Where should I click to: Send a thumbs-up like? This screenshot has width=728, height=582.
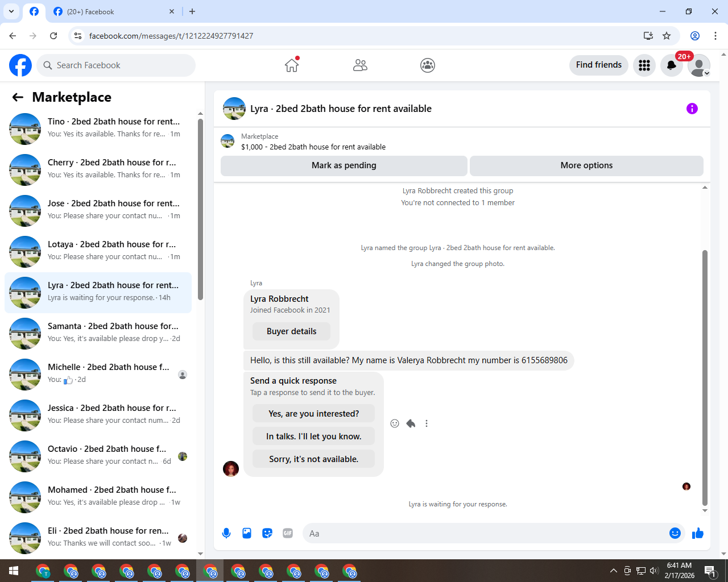[698, 533]
